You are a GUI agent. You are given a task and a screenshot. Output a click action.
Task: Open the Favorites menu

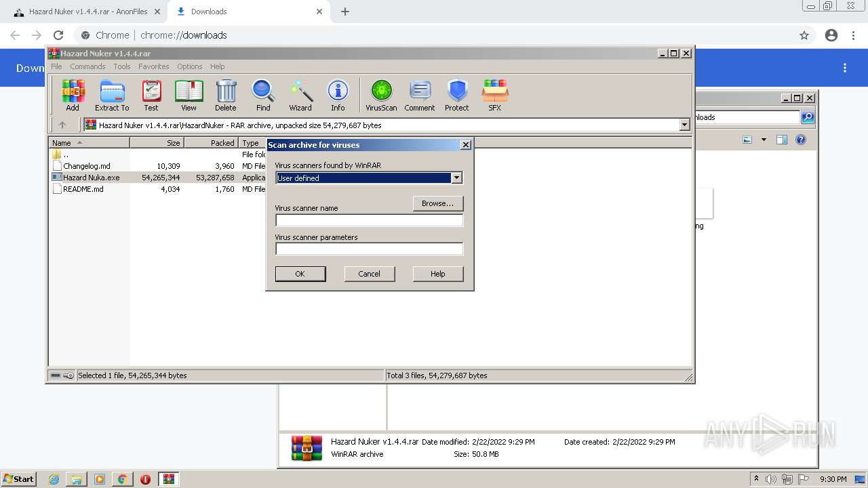point(154,66)
